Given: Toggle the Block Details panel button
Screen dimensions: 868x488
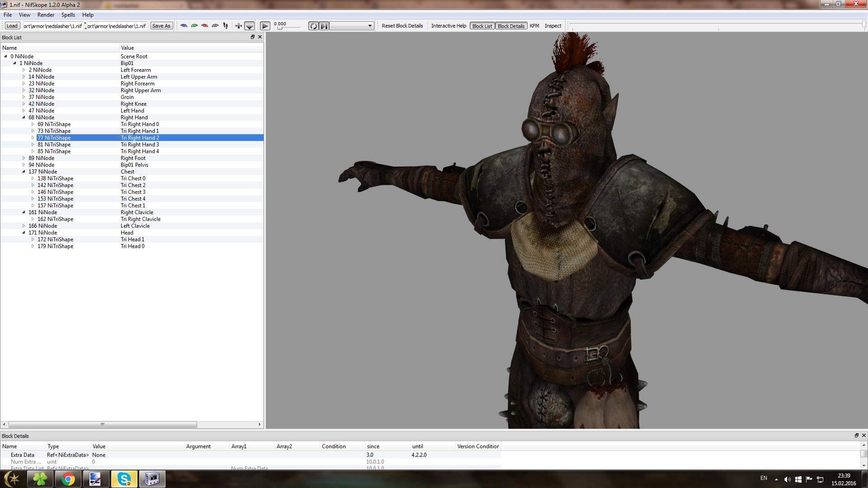Looking at the screenshot, I should (511, 26).
